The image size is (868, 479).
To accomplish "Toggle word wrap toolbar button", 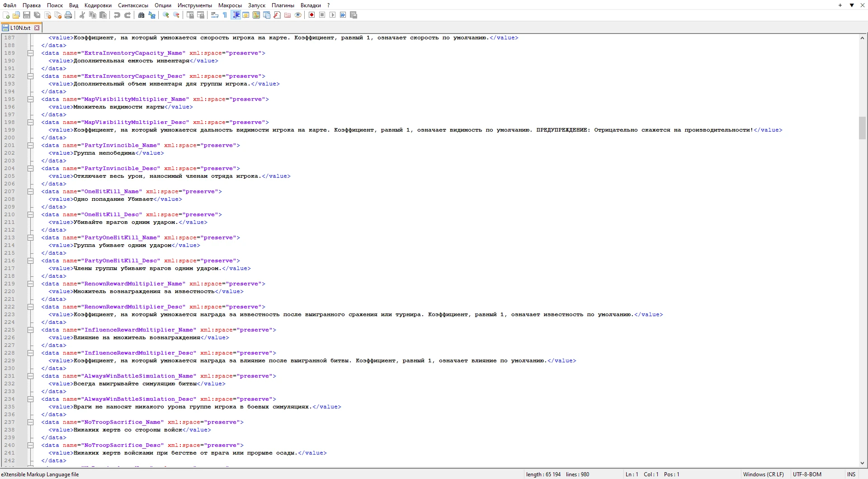I will coord(215,15).
